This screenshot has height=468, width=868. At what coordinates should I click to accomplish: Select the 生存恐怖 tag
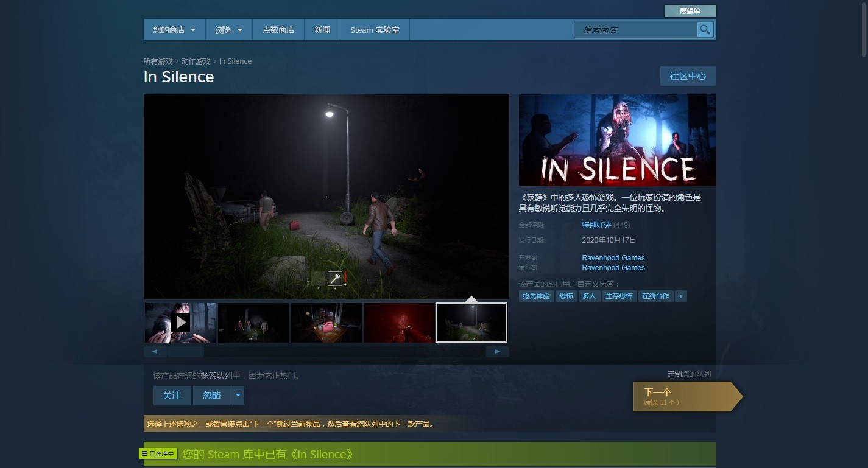(619, 296)
